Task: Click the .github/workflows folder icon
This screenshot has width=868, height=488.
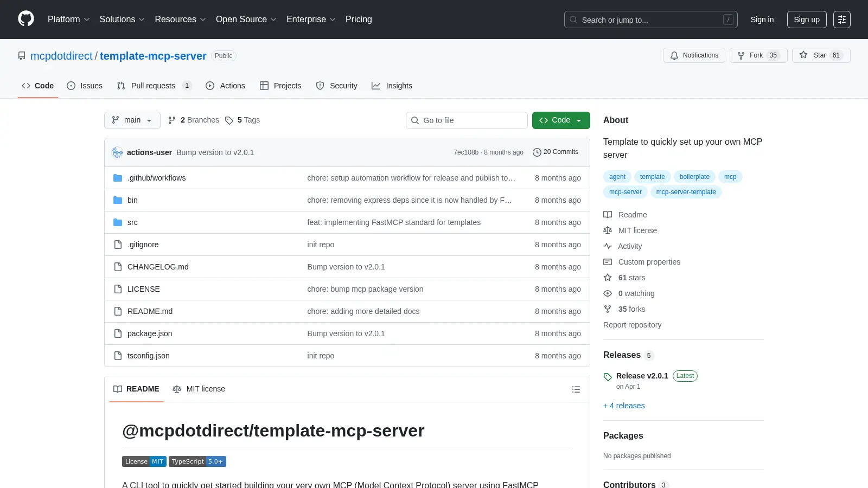Action: coord(118,178)
